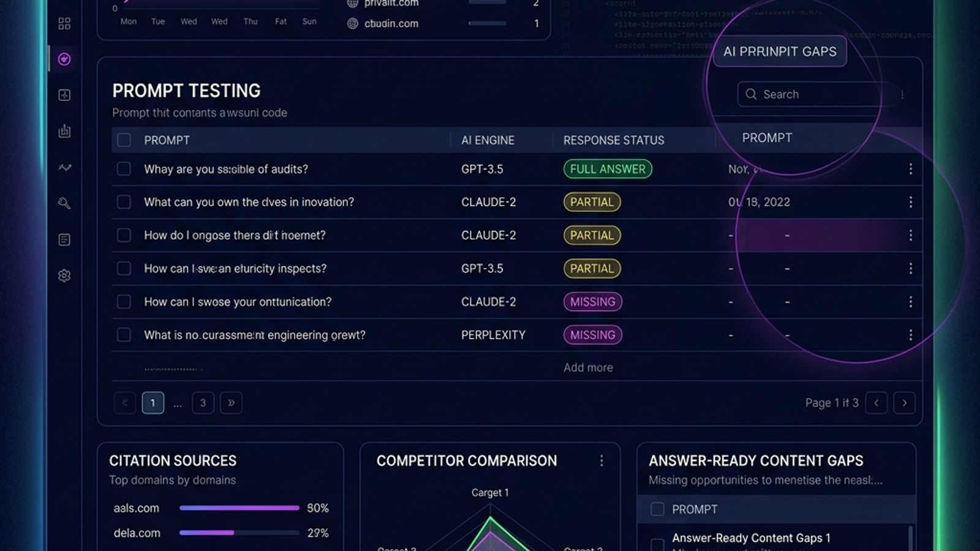Click the PERPLEXITY engine cell
Screen dimensions: 980x551
click(x=493, y=335)
